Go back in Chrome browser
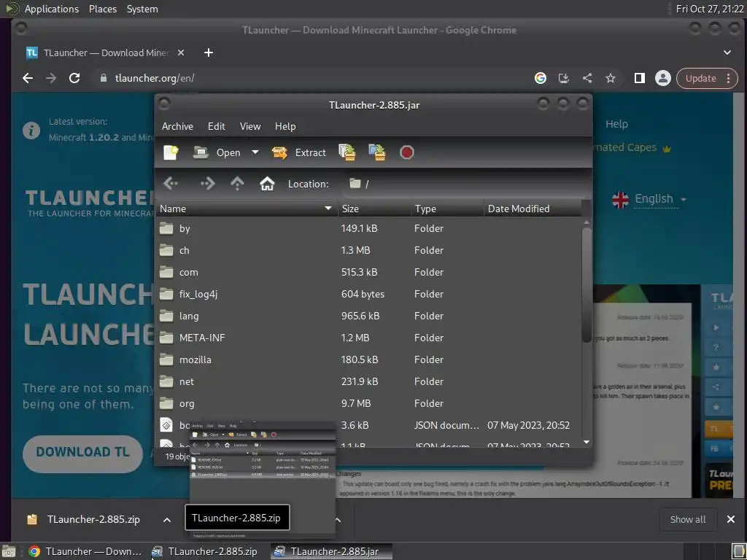 coord(28,78)
